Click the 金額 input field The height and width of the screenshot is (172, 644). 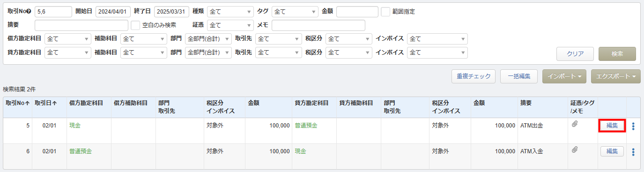357,12
